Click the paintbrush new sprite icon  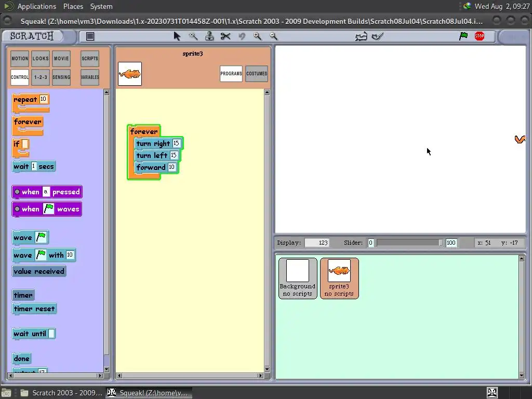click(378, 36)
